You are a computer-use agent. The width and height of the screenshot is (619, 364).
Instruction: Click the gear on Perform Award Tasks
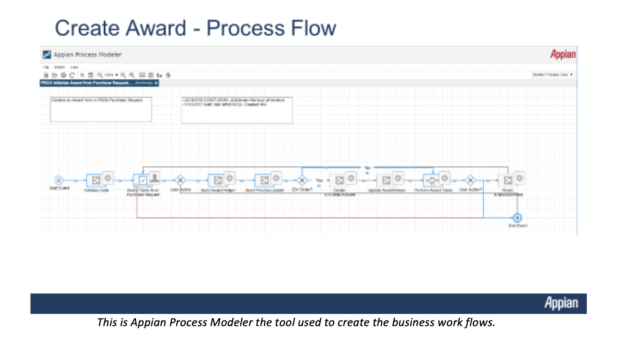click(x=444, y=177)
